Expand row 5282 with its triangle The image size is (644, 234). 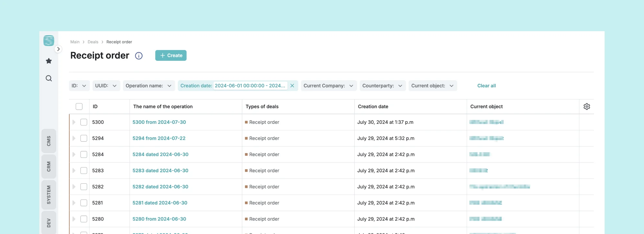[74, 187]
